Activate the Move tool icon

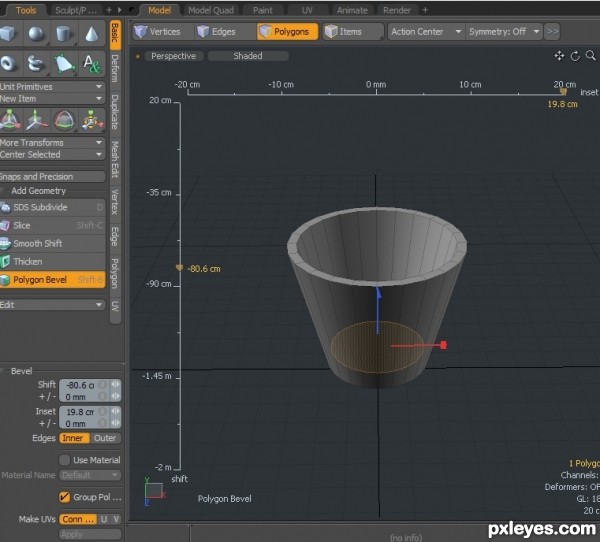36,120
